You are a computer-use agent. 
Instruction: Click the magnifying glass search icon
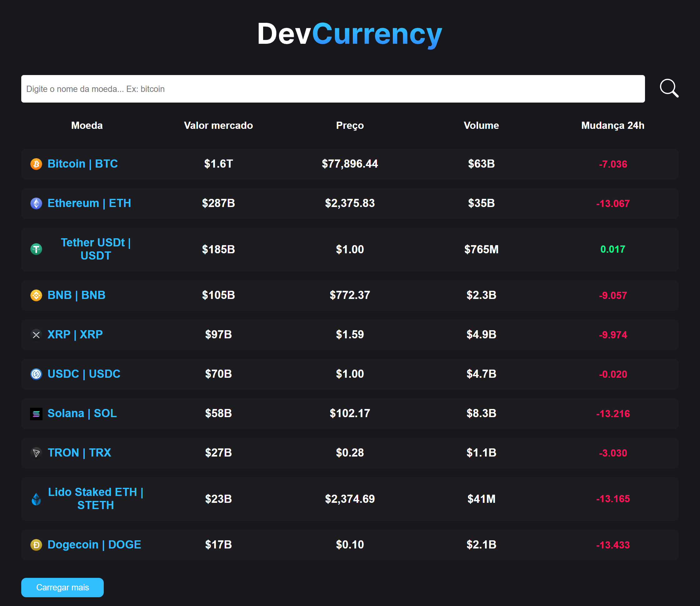pos(668,88)
